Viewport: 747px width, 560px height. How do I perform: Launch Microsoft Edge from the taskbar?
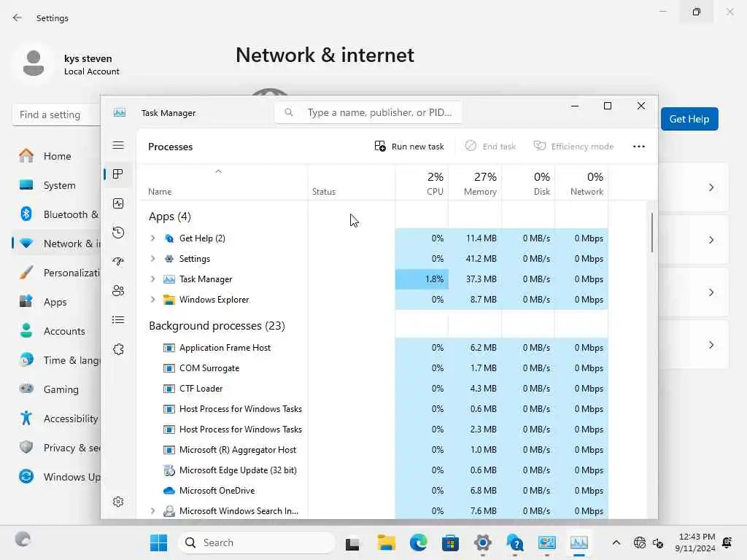418,542
